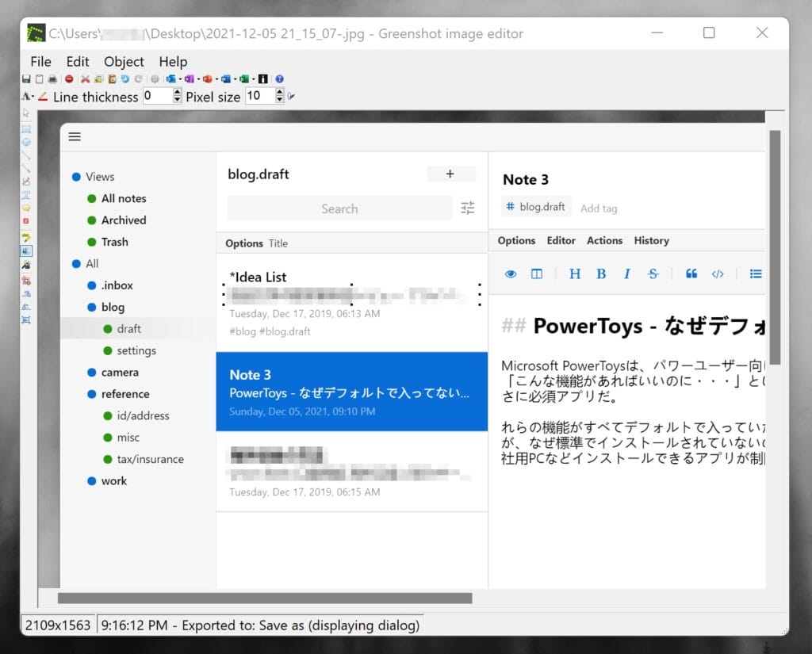The width and height of the screenshot is (812, 654).
Task: Export image to Outlook icon
Action: coord(170,78)
